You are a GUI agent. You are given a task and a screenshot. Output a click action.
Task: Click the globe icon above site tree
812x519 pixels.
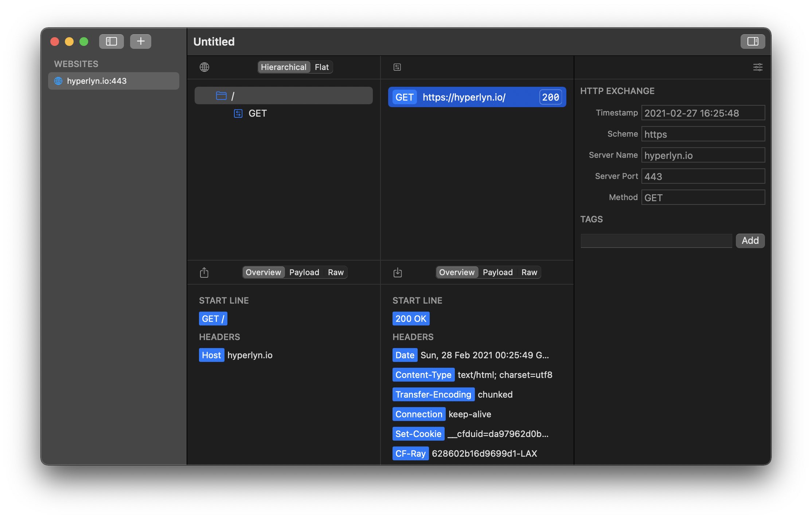pyautogui.click(x=204, y=67)
